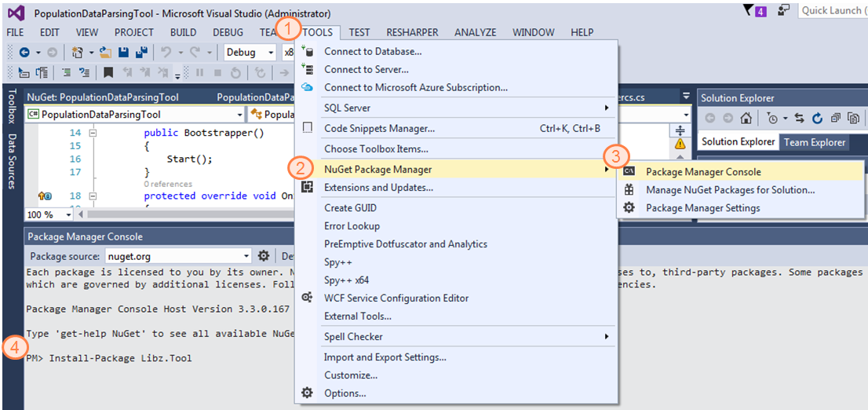Open the Debug configuration dropdown
The image size is (868, 410).
pyautogui.click(x=250, y=53)
